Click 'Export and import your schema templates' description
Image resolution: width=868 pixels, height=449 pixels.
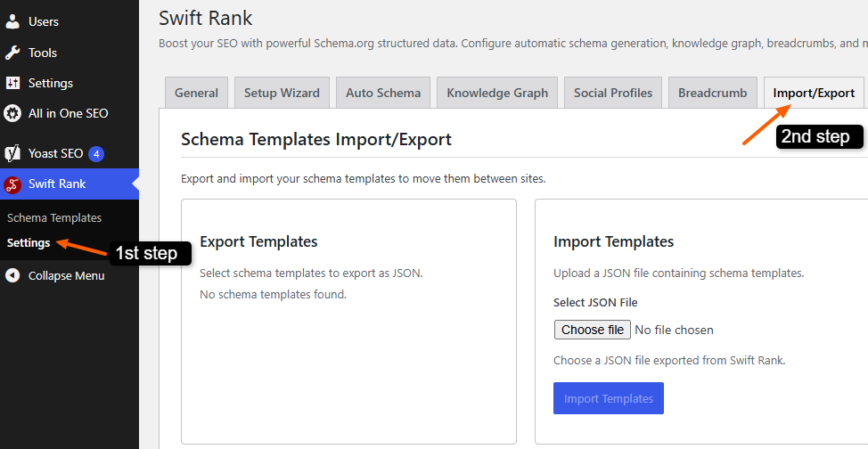coord(363,179)
